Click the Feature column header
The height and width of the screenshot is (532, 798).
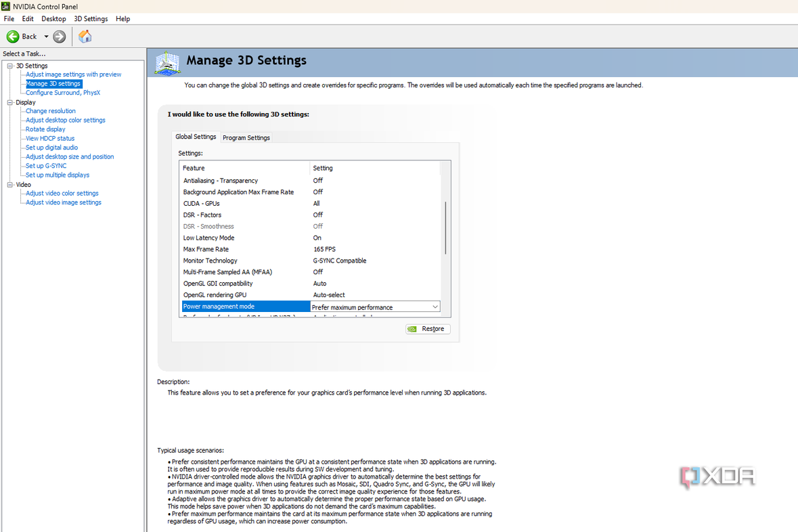click(x=245, y=168)
